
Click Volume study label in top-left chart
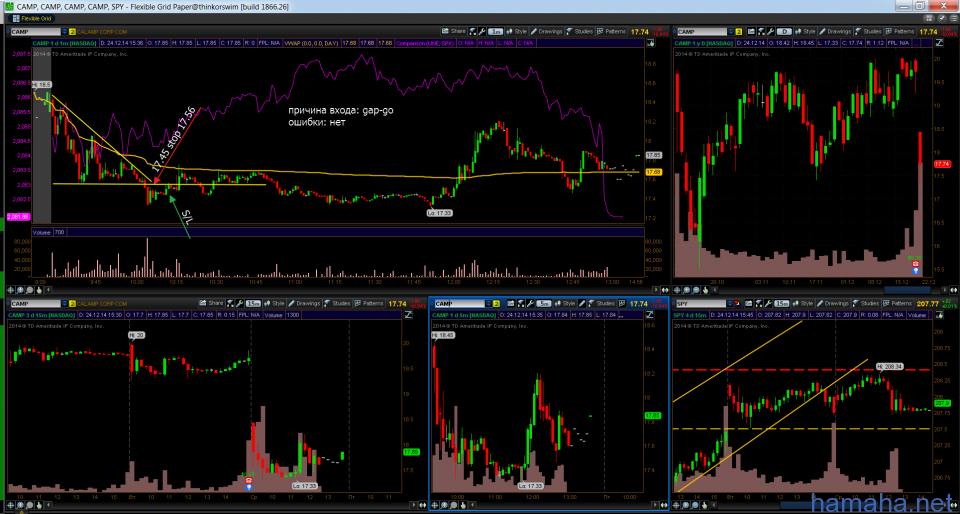point(43,233)
